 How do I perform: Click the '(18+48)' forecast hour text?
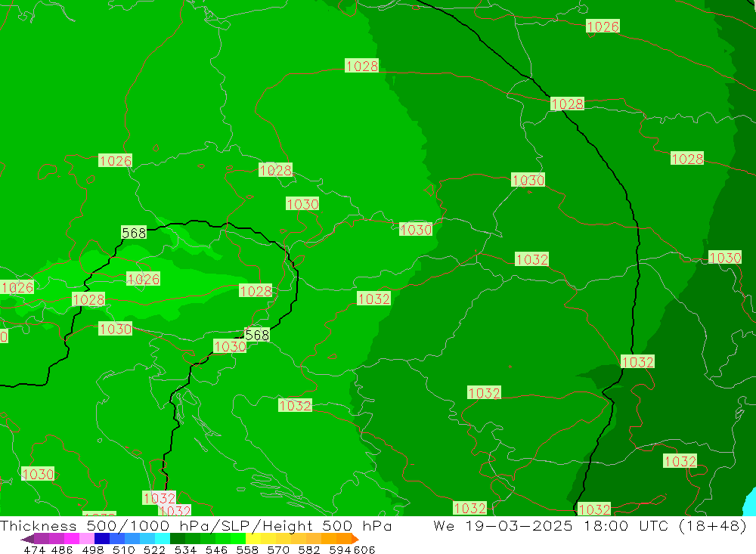pyautogui.click(x=713, y=525)
